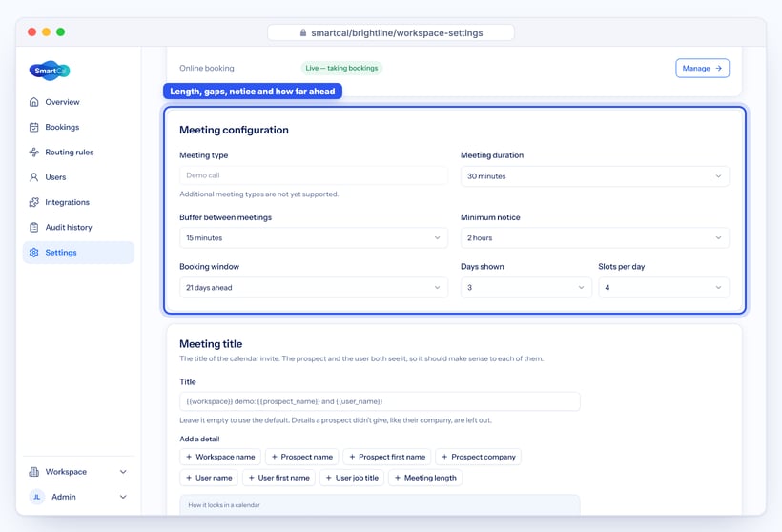Viewport: 782px width, 532px height.
Task: Open the Booking window dropdown
Action: pos(313,287)
